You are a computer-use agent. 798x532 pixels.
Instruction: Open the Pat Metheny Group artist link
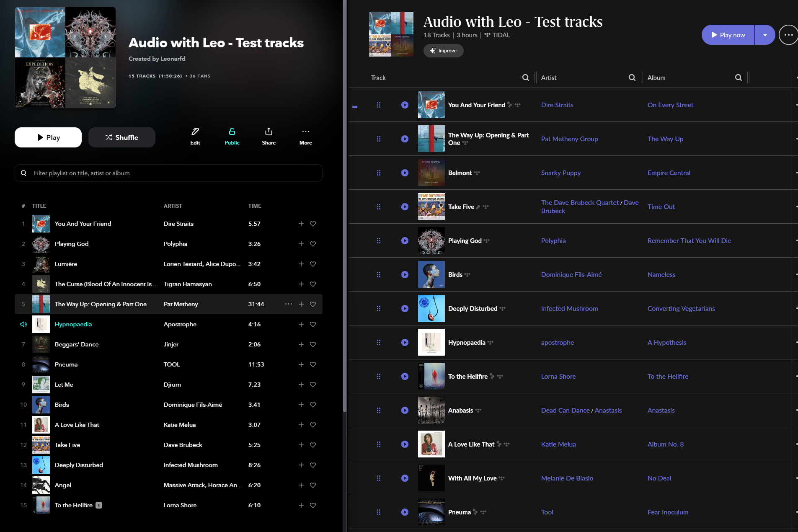pos(570,139)
